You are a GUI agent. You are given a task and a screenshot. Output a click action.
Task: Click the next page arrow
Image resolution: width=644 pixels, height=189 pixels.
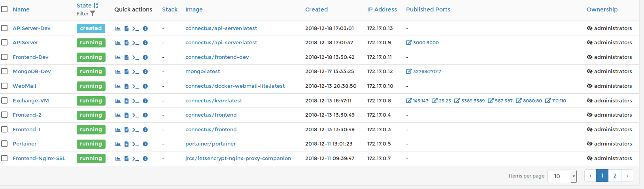tap(627, 176)
